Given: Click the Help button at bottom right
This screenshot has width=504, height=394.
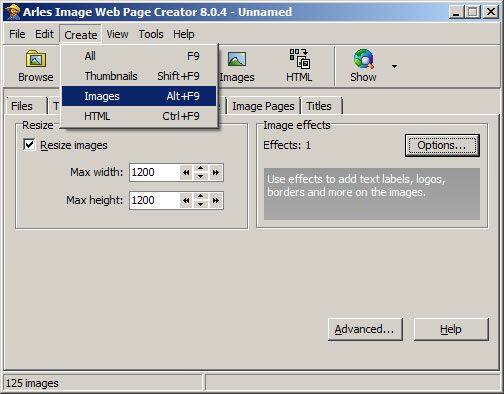Looking at the screenshot, I should tap(451, 329).
